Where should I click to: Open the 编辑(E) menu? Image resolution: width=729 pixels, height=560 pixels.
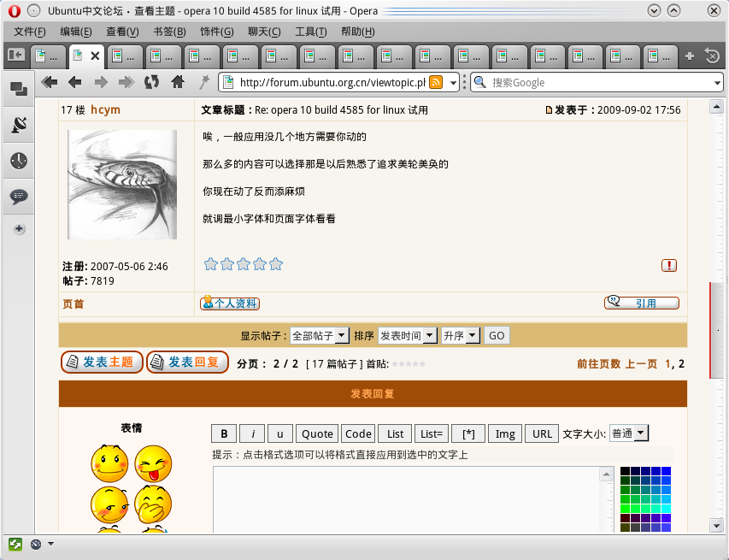coord(76,32)
